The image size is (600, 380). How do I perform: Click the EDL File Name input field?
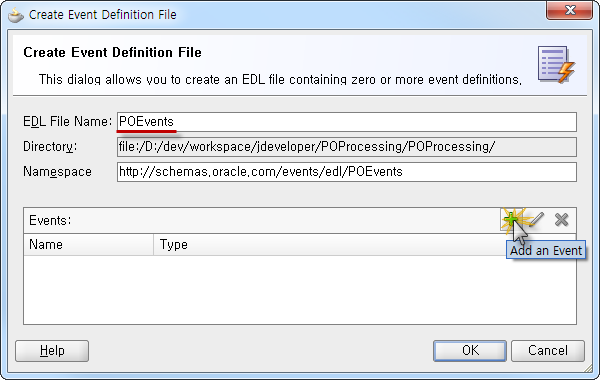tap(347, 122)
